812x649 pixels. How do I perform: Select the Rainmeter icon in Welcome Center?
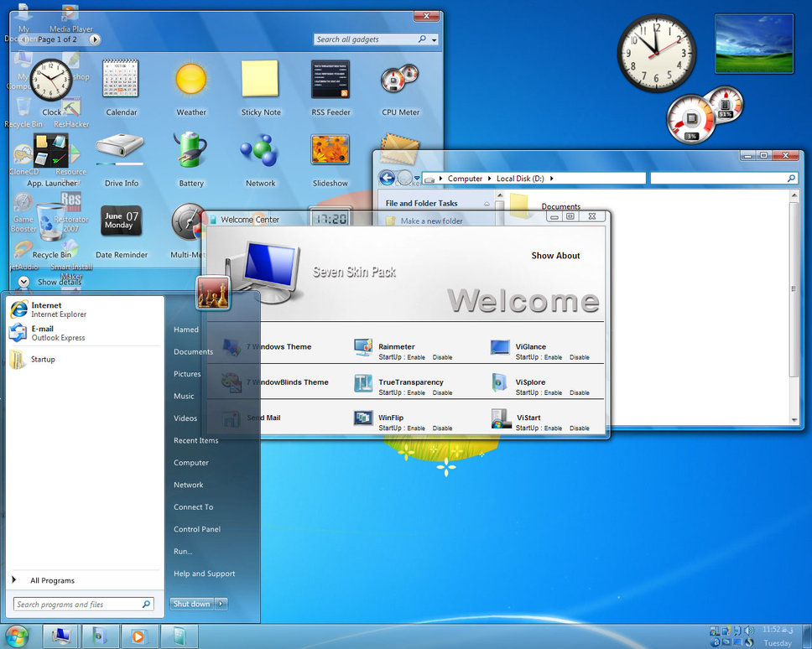364,346
